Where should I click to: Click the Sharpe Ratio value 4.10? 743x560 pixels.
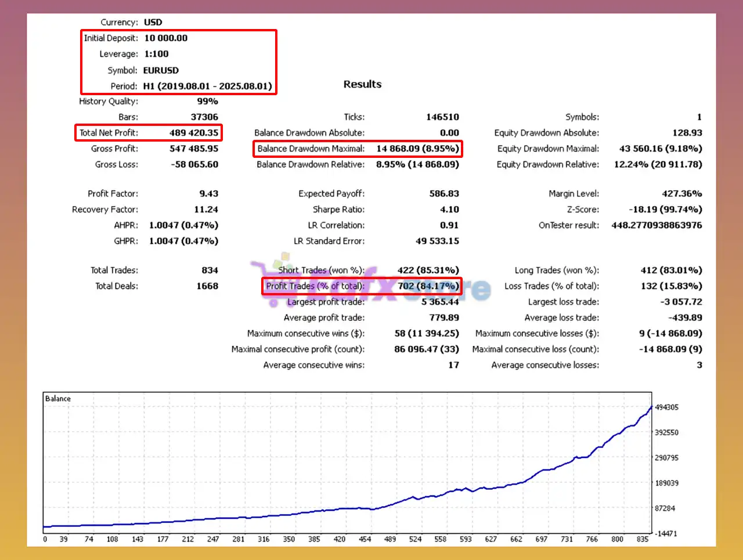pos(449,209)
